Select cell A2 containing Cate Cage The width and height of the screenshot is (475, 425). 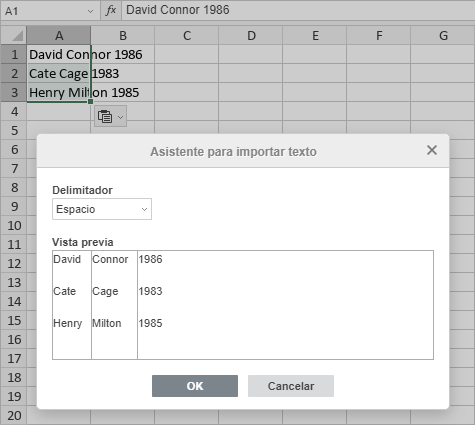click(59, 73)
